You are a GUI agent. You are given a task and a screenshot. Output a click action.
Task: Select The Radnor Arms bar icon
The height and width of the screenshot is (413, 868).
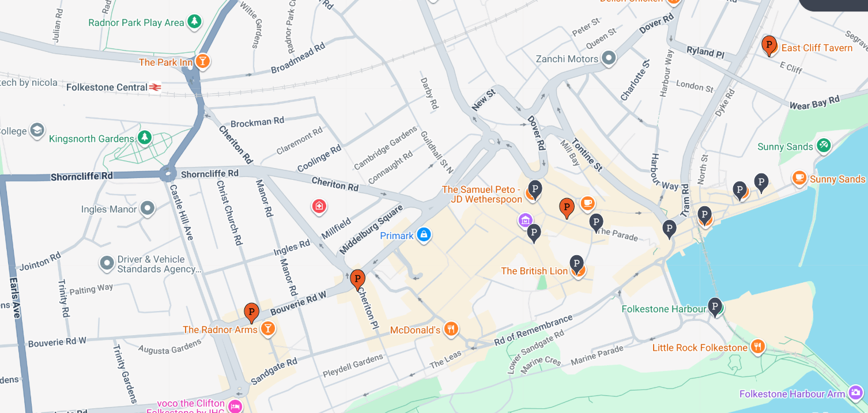[267, 329]
